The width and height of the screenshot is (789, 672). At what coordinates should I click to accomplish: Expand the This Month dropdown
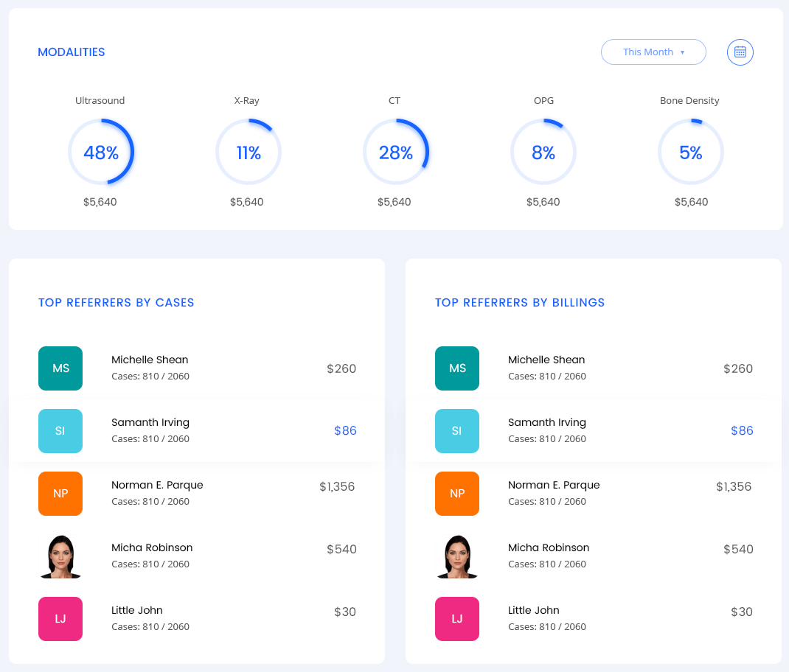click(x=653, y=52)
